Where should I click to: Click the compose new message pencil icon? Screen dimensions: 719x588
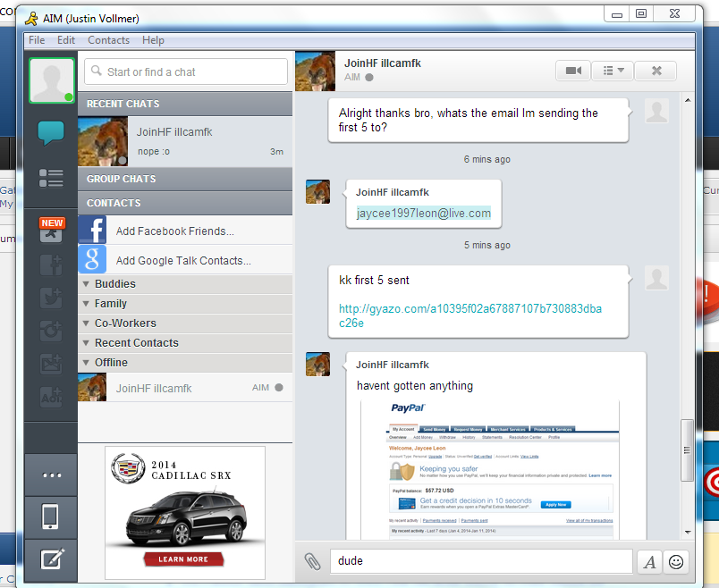click(51, 559)
